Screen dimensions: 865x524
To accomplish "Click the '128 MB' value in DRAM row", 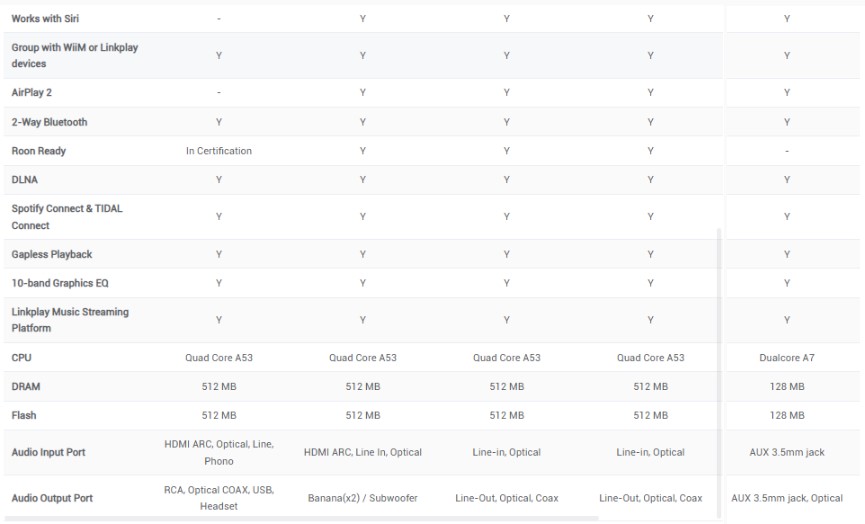I will tap(787, 386).
